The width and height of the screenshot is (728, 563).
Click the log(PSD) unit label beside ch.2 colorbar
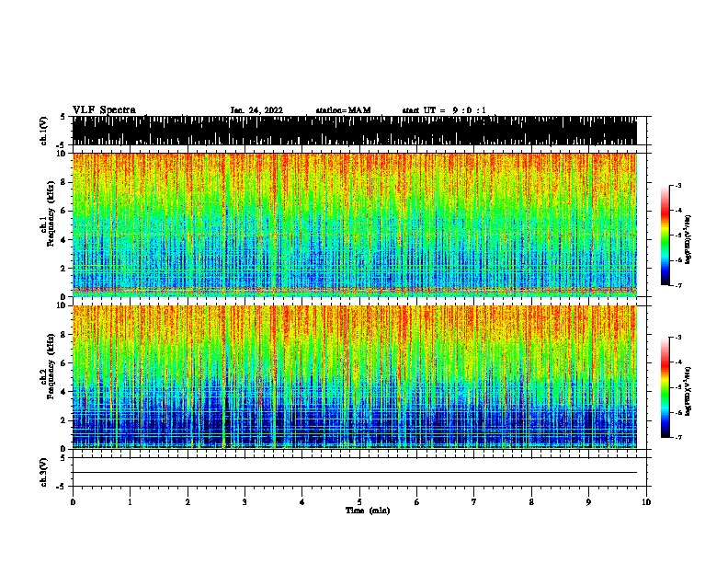pos(688,391)
